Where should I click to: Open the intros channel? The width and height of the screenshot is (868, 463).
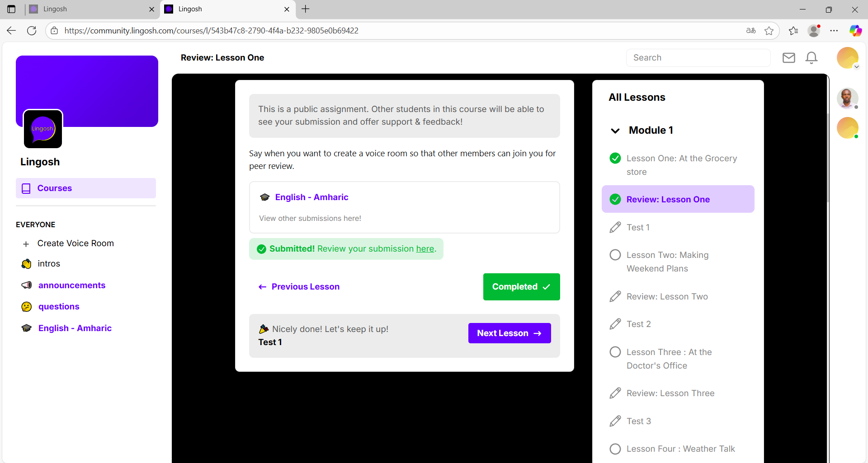coord(49,264)
